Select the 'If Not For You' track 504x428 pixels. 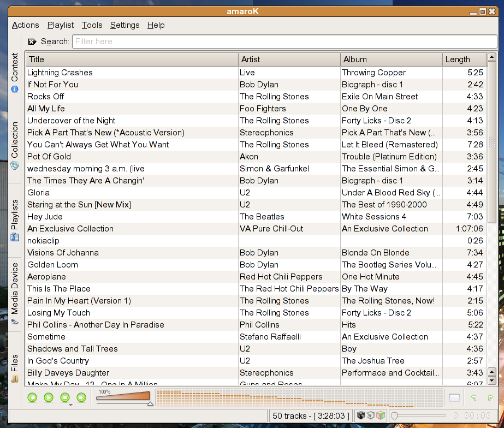[x=256, y=85]
